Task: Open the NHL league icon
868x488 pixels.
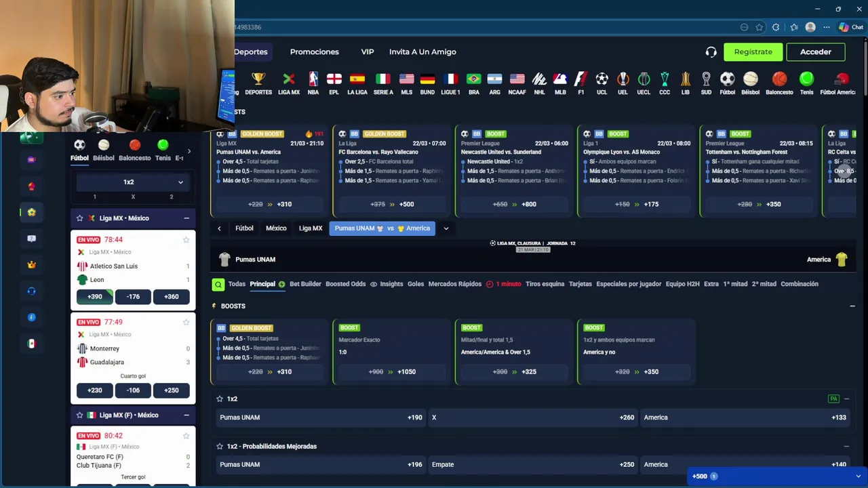Action: coord(539,79)
